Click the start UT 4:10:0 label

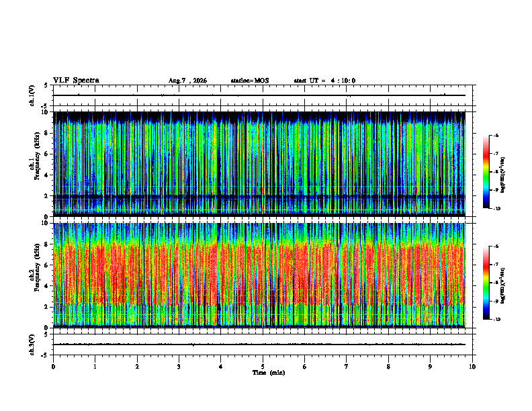324,81
